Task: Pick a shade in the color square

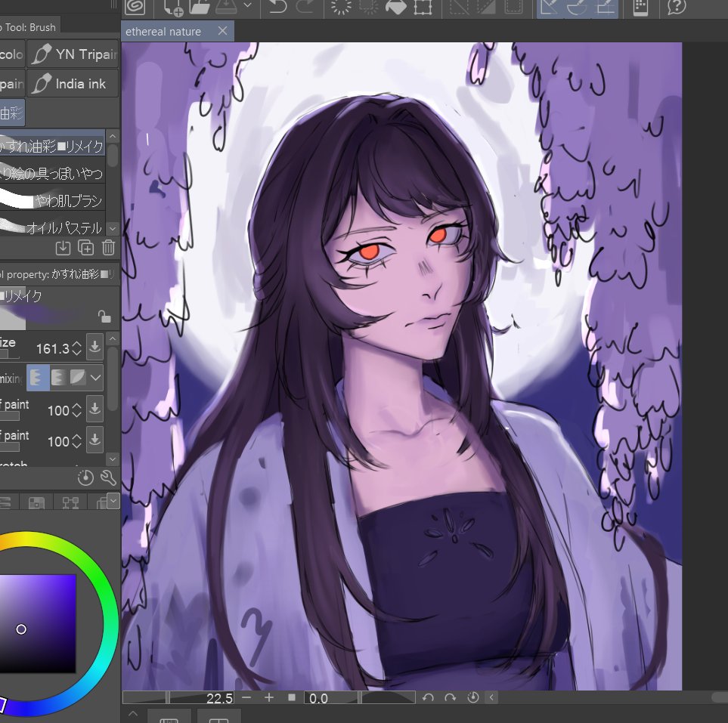Action: pyautogui.click(x=38, y=624)
